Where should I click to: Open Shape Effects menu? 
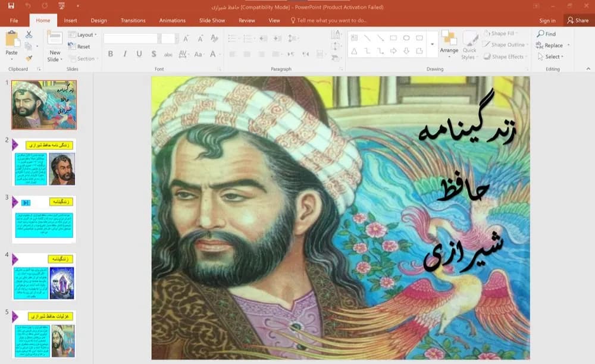[505, 57]
